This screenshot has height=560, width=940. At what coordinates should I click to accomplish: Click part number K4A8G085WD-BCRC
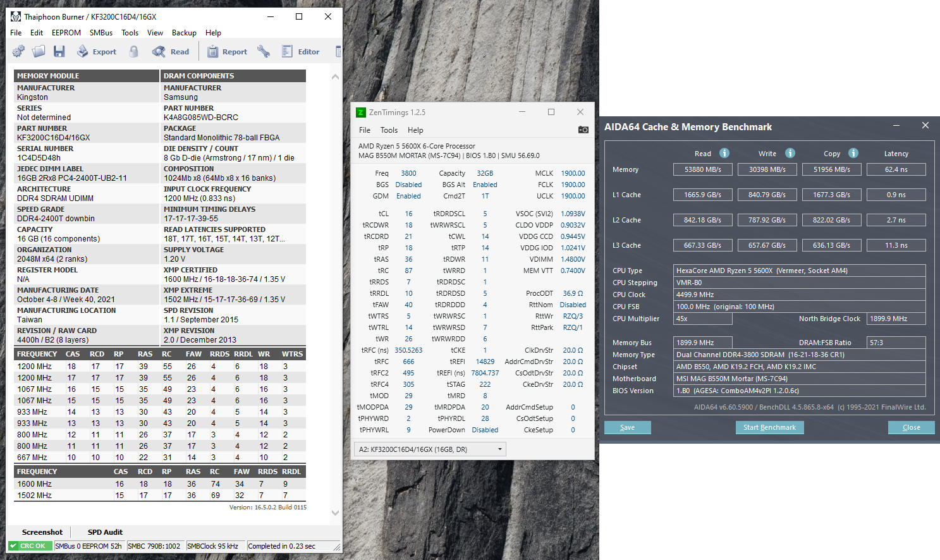[x=201, y=118]
